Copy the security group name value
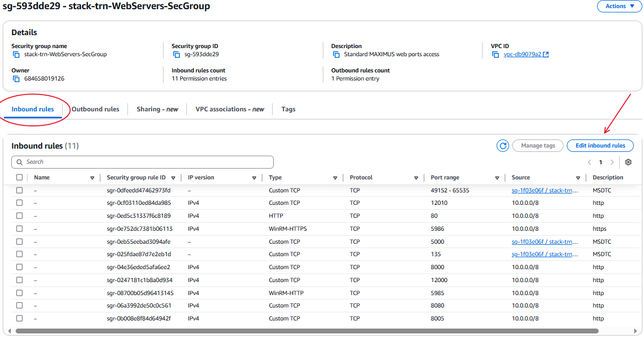This screenshot has width=644, height=341. tap(16, 55)
